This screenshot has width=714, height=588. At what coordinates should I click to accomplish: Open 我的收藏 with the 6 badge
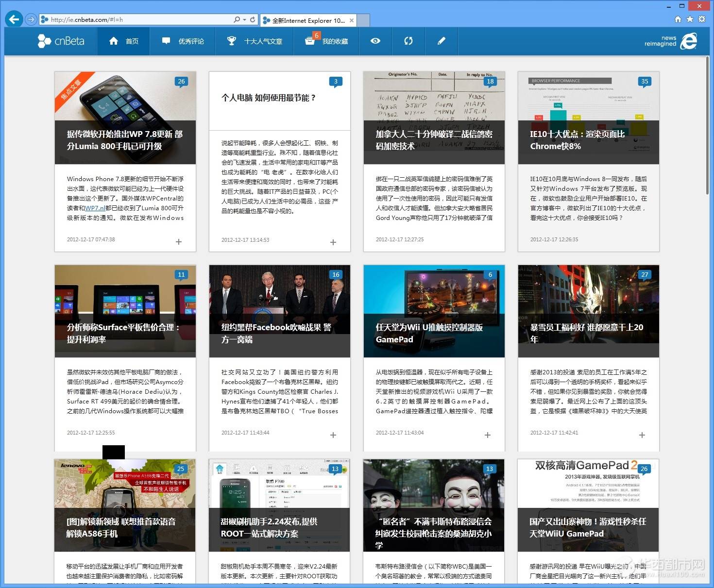tap(326, 41)
